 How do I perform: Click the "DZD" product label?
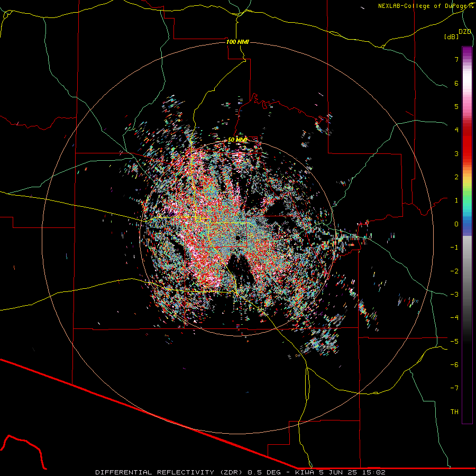[x=464, y=32]
